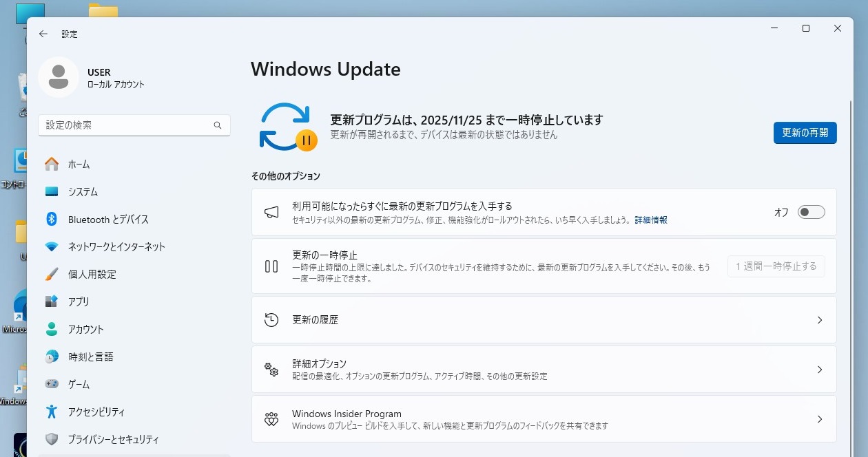Image resolution: width=868 pixels, height=457 pixels.
Task: Click the 設定の検索 search field
Action: (127, 125)
